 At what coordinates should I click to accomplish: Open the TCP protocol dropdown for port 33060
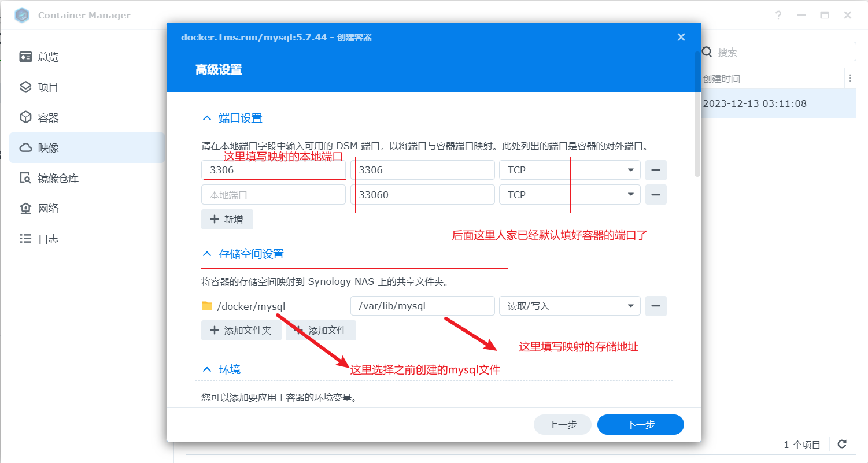(570, 195)
